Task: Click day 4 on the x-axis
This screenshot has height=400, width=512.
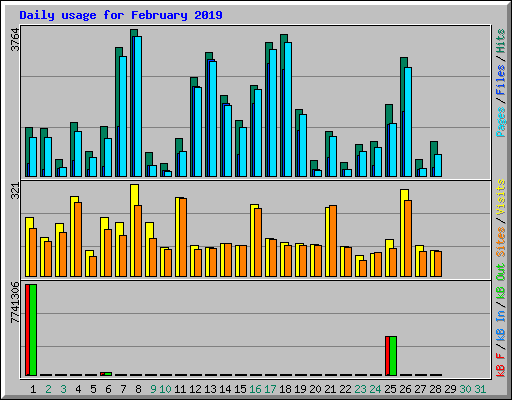Action: (x=78, y=389)
